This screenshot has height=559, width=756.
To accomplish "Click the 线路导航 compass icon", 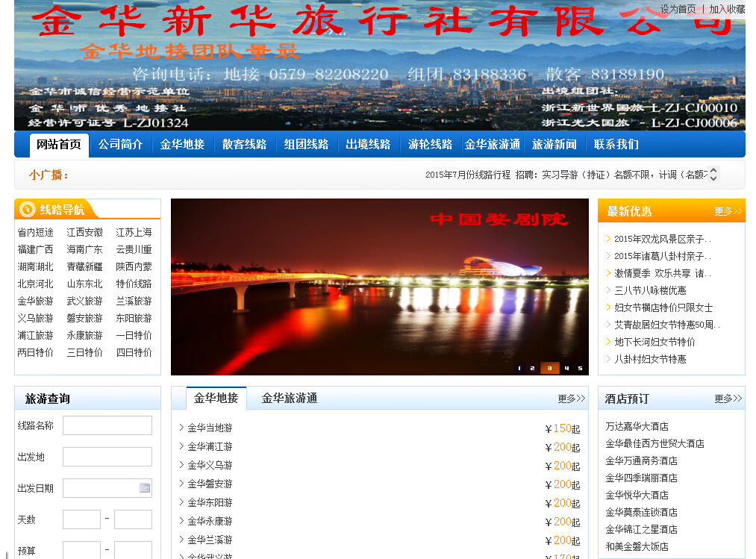I will 28,209.
